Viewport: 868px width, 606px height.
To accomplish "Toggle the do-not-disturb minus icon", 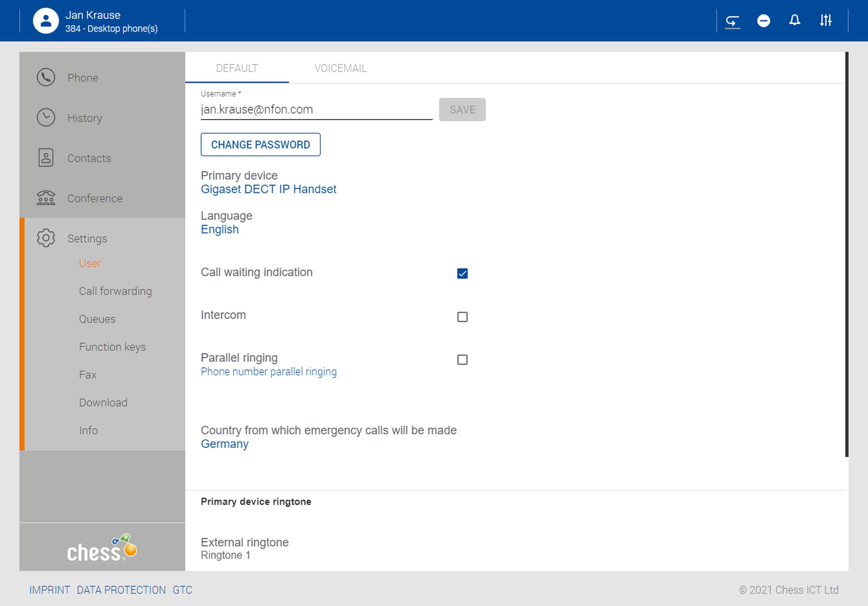I will pos(763,20).
